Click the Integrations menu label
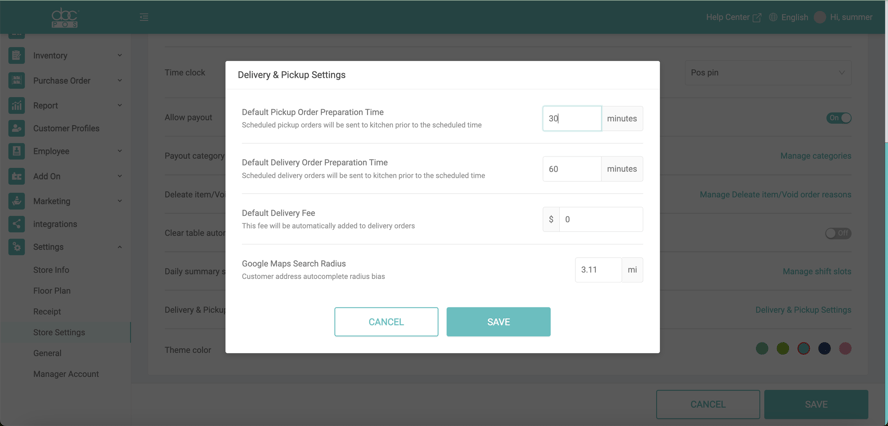The height and width of the screenshot is (426, 888). coord(55,224)
